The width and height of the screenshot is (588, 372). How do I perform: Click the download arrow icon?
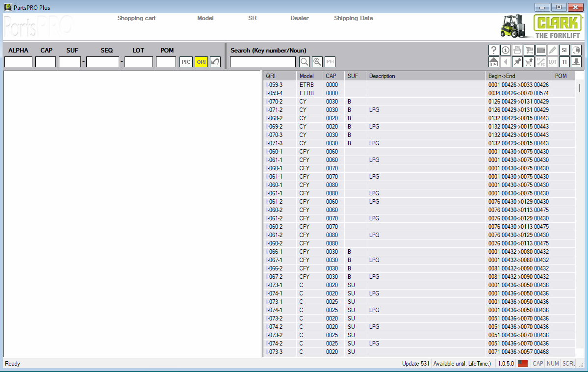(x=576, y=62)
